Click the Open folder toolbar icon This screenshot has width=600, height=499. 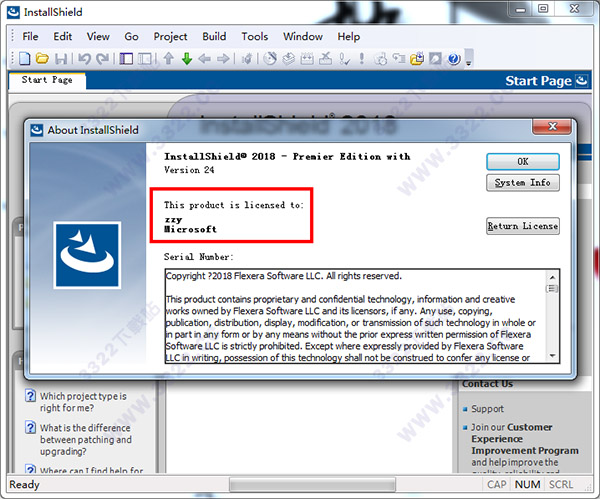[x=42, y=59]
